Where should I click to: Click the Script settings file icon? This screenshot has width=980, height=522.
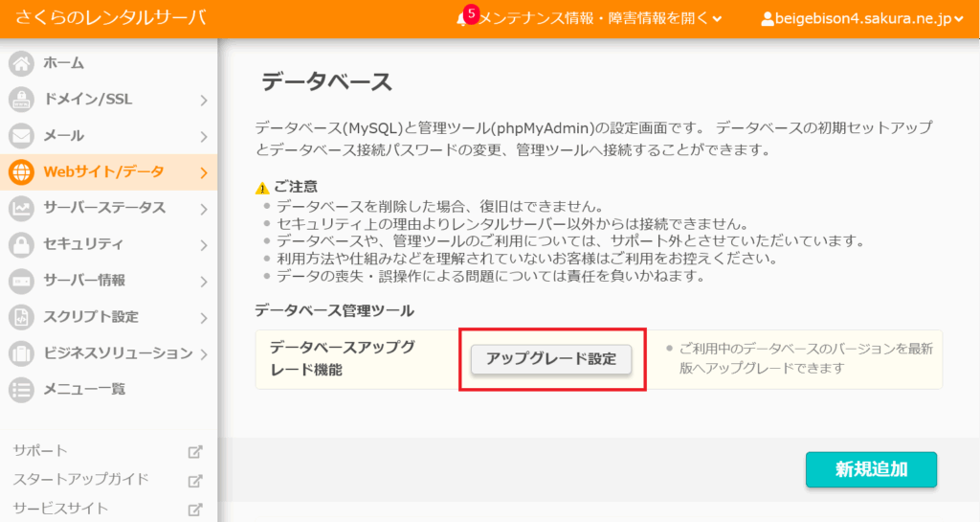tap(21, 317)
